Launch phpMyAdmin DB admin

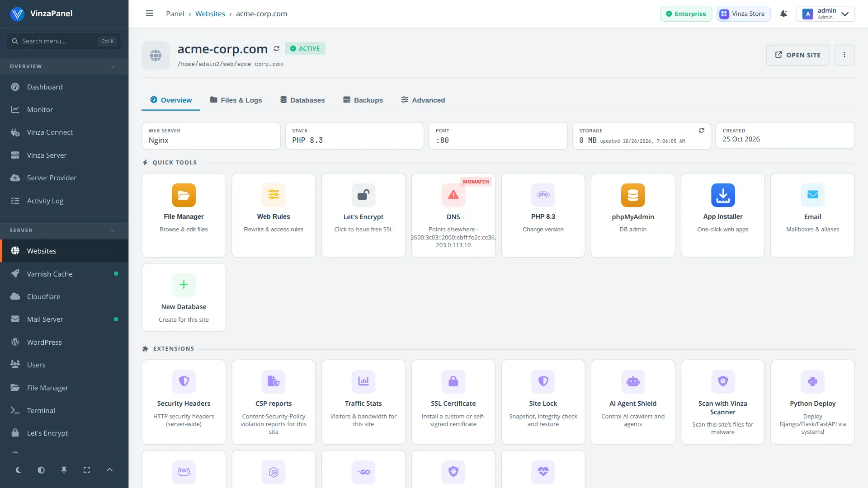coord(633,215)
